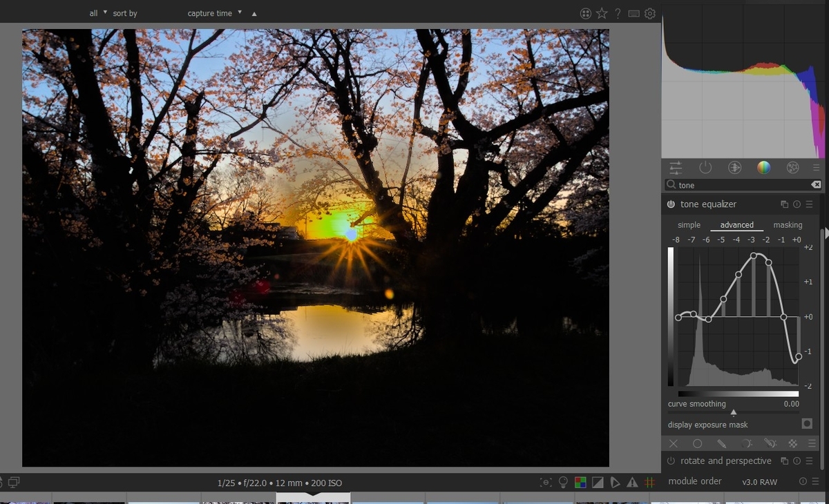
Task: Toggle gamut check warning triangle
Action: pyautogui.click(x=632, y=483)
